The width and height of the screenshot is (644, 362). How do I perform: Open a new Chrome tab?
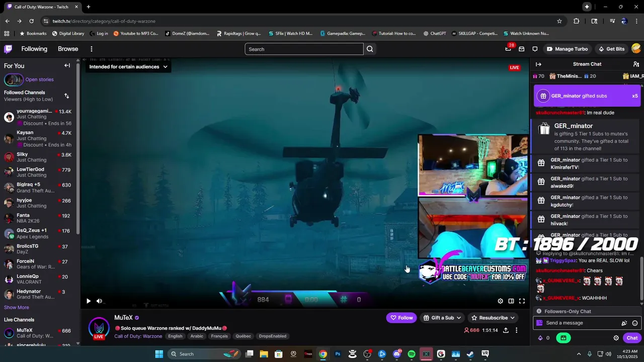click(89, 7)
